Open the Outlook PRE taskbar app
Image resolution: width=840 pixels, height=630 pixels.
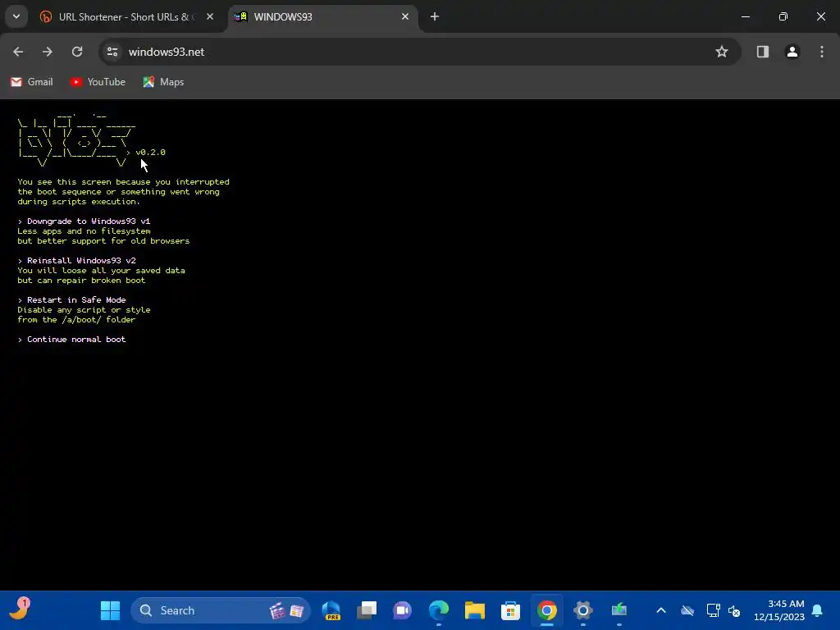click(331, 610)
